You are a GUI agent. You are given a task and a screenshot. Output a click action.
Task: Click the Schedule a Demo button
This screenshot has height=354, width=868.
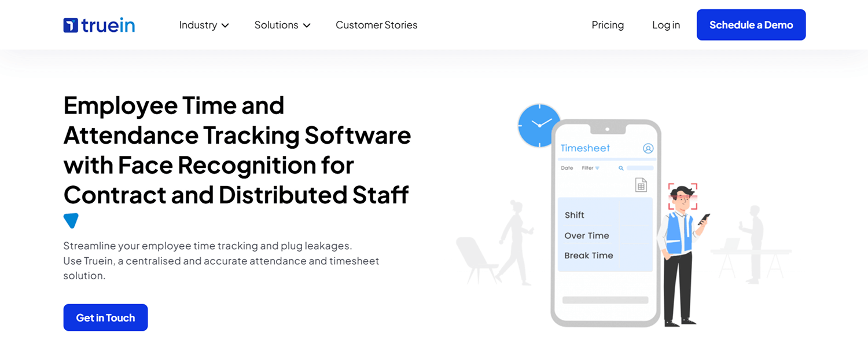pyautogui.click(x=751, y=25)
